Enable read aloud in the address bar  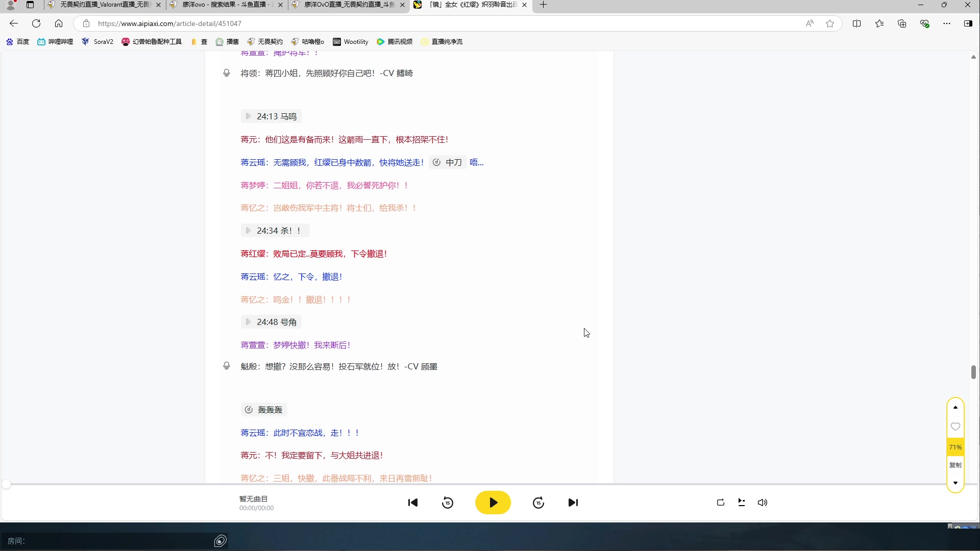[x=810, y=23]
